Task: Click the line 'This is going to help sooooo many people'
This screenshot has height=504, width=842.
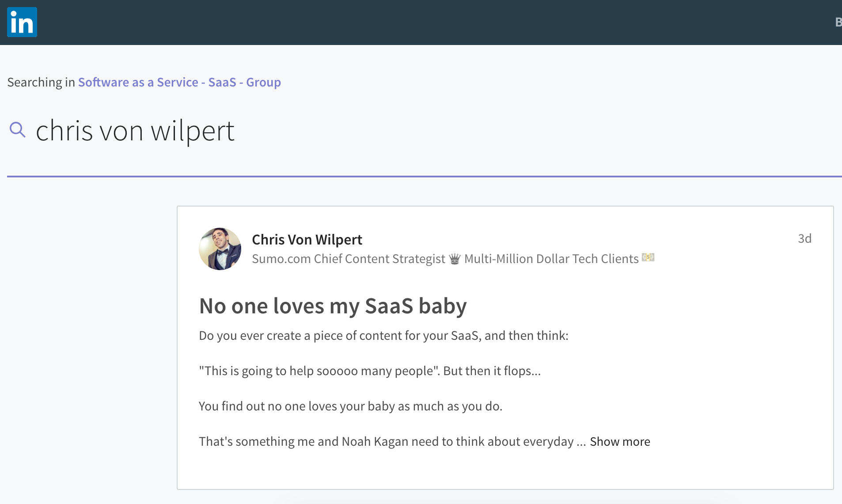Action: [370, 371]
